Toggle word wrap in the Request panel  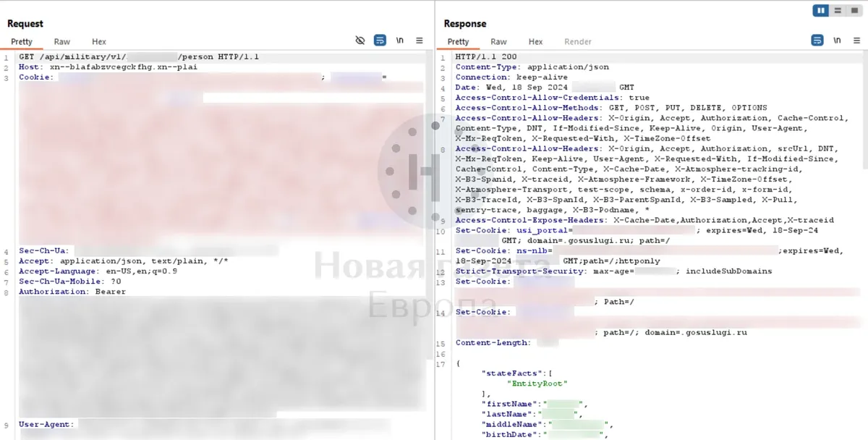380,41
